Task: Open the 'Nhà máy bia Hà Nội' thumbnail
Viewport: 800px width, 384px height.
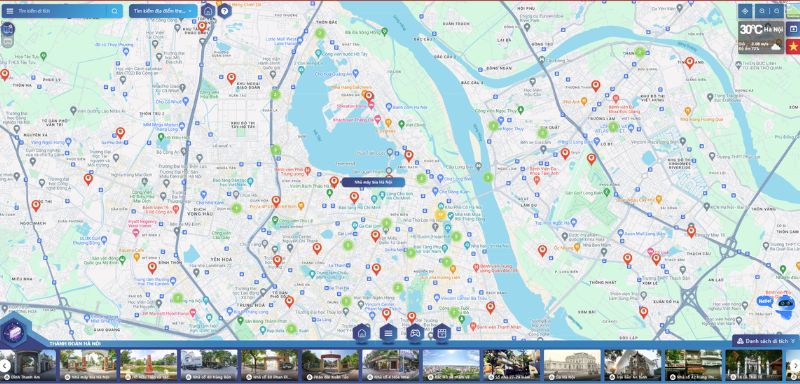Action: pos(88,365)
